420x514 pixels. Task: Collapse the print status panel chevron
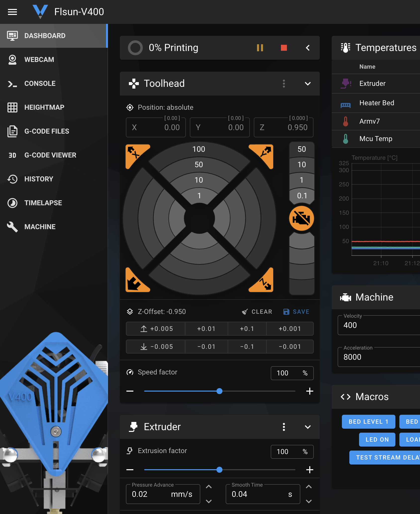coord(308,48)
